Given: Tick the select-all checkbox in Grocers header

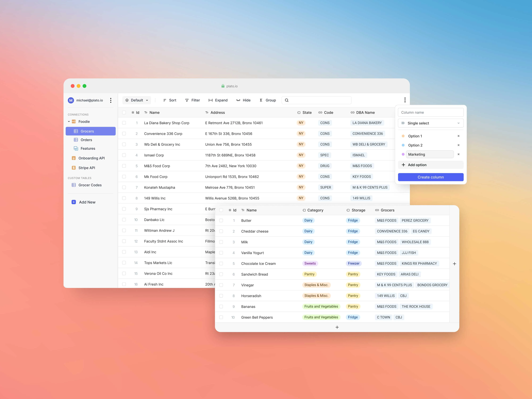Looking at the screenshot, I should [124, 113].
